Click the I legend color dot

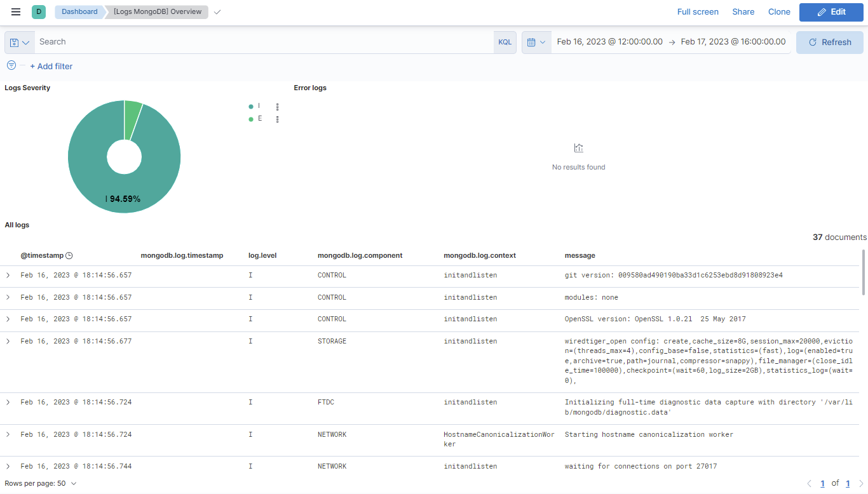tap(251, 107)
